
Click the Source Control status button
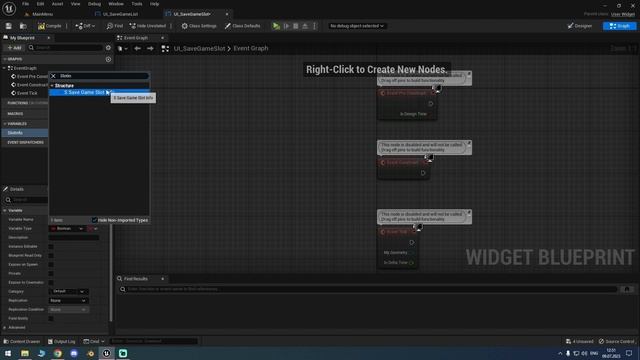pos(616,341)
